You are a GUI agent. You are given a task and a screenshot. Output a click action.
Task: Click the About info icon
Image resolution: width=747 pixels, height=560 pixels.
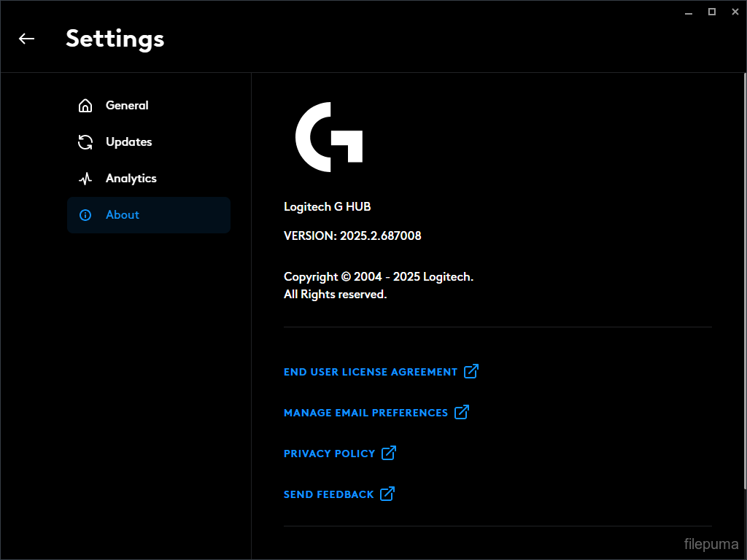85,214
